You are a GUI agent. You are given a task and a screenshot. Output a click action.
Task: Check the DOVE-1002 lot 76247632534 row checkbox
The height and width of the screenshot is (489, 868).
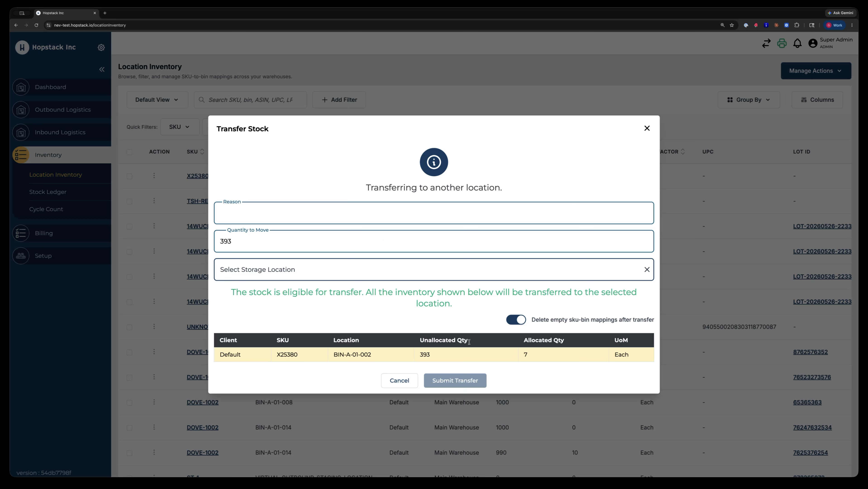(129, 428)
